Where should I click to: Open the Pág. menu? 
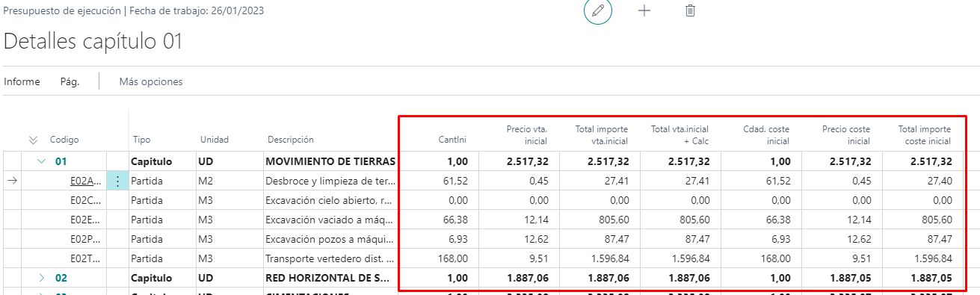click(70, 81)
